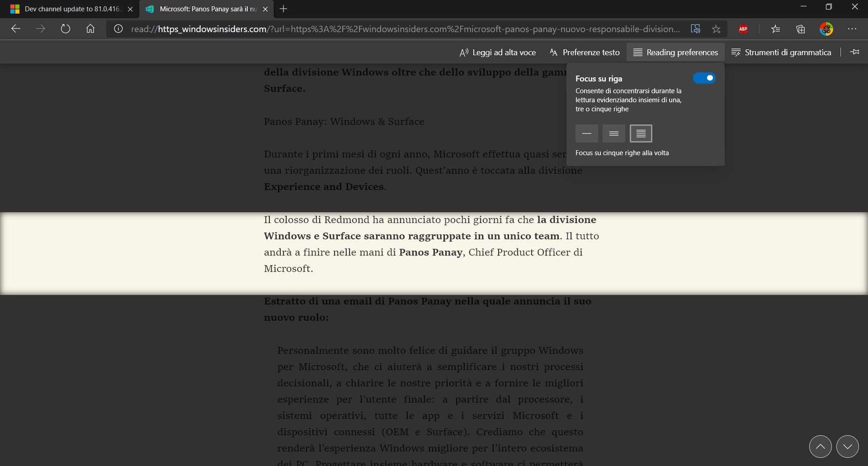
Task: Open the home page
Action: 90,29
